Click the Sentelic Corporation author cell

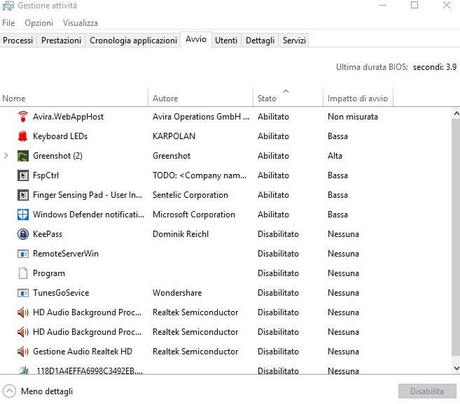pos(190,195)
